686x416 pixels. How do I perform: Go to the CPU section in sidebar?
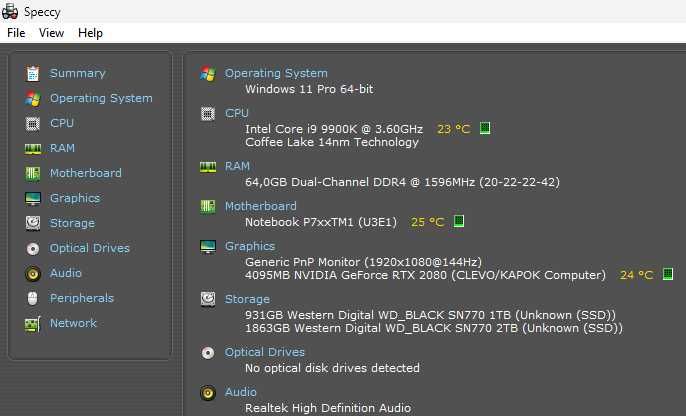tap(62, 123)
